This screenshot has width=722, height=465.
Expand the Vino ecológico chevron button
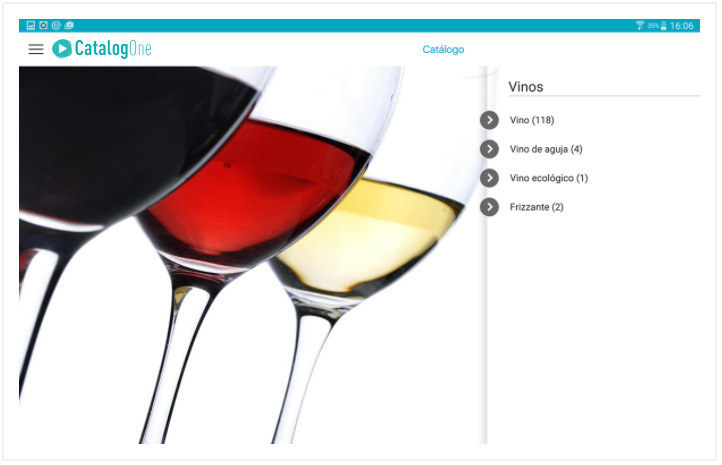[489, 178]
